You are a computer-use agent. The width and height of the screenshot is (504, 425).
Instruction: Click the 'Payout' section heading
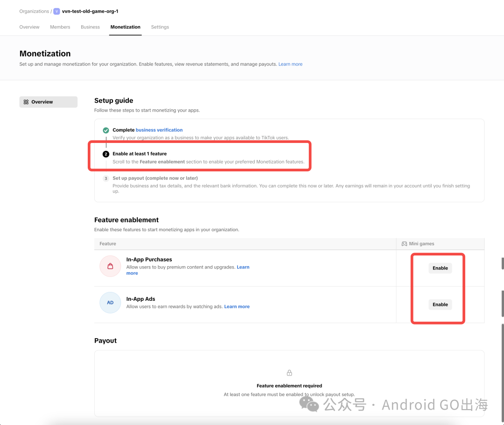coord(105,341)
